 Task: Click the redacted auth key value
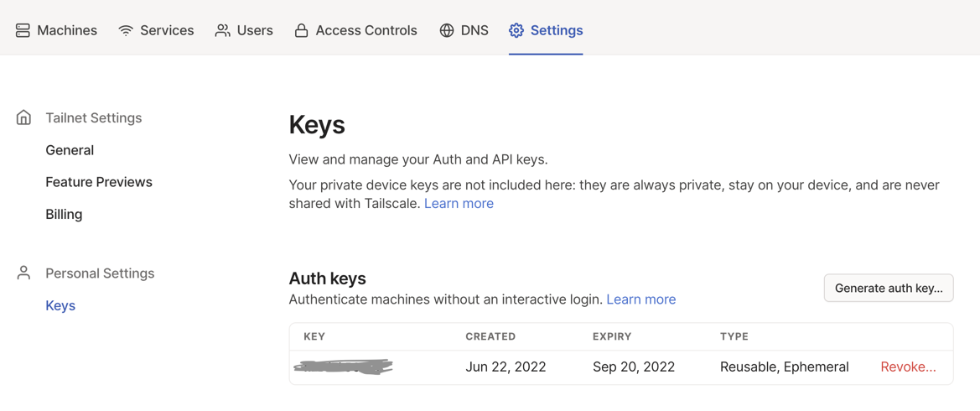[343, 367]
